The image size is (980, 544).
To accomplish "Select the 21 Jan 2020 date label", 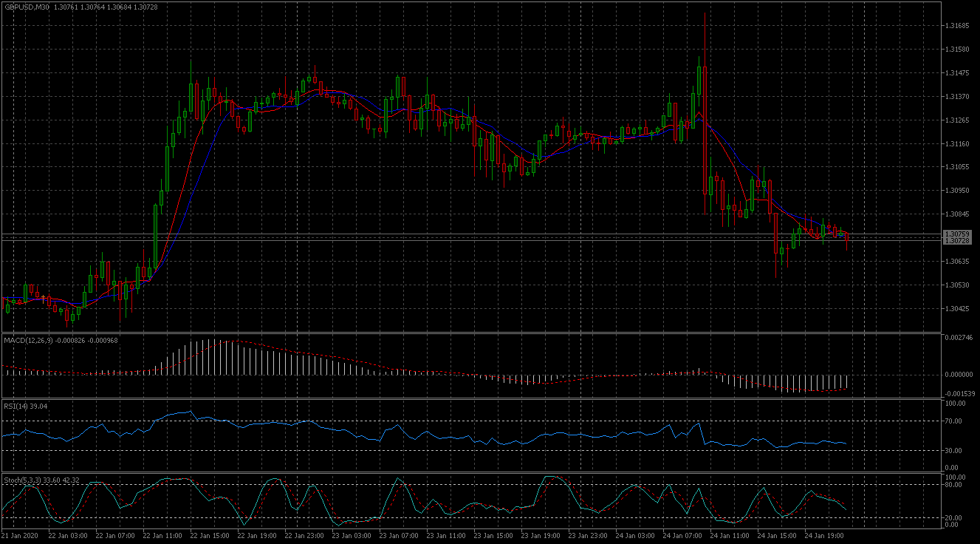I will pos(20,534).
